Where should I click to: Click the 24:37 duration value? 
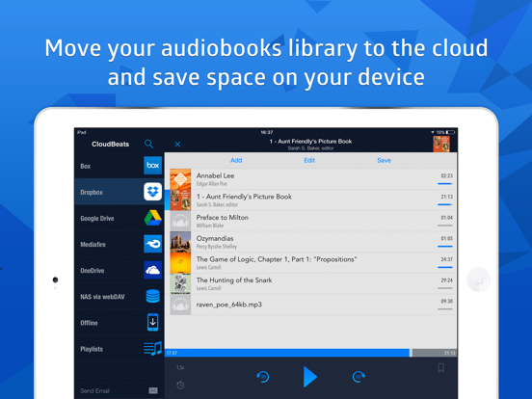point(446,259)
